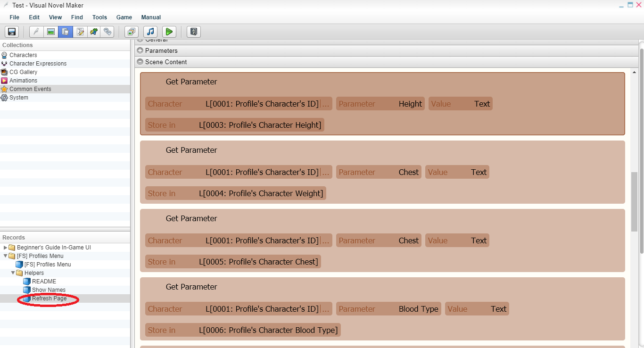
Task: Click the pen/quill toolbar icon
Action: click(x=36, y=32)
